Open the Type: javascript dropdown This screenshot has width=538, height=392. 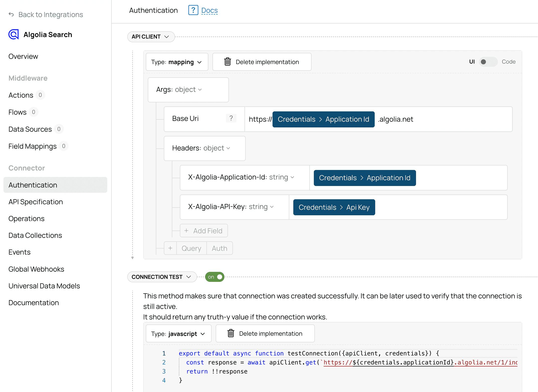click(x=178, y=334)
